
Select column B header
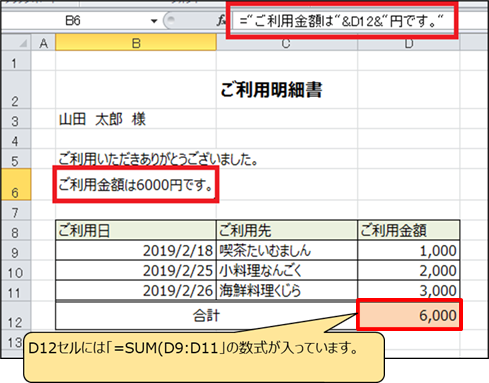point(136,43)
